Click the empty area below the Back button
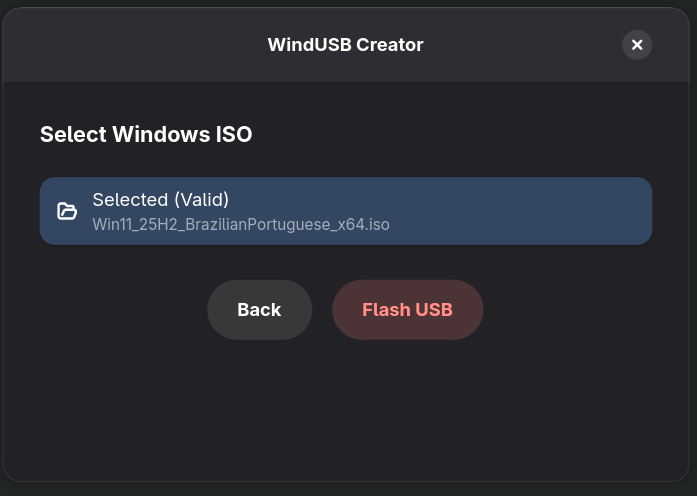Viewport: 697px width, 496px height. point(259,400)
